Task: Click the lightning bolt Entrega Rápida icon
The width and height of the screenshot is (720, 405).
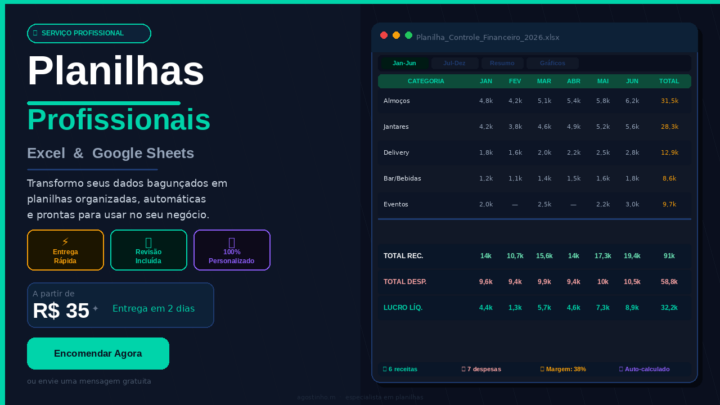Action: [x=65, y=241]
